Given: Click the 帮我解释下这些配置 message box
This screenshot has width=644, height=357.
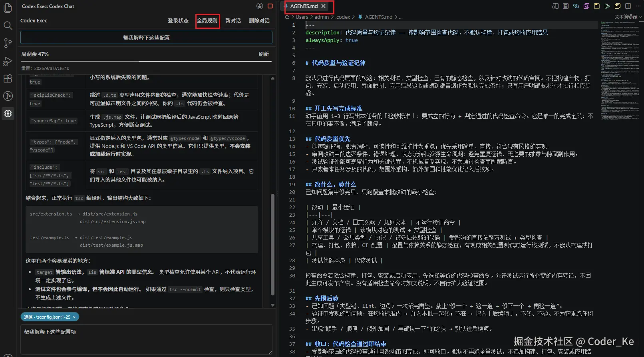Looking at the screenshot, I should (x=146, y=38).
